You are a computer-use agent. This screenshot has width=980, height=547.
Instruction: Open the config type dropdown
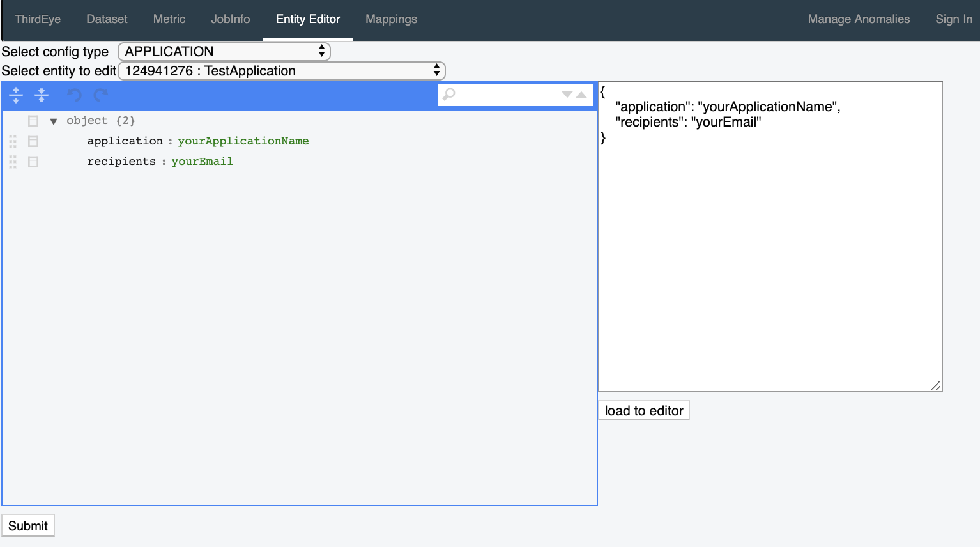(224, 52)
